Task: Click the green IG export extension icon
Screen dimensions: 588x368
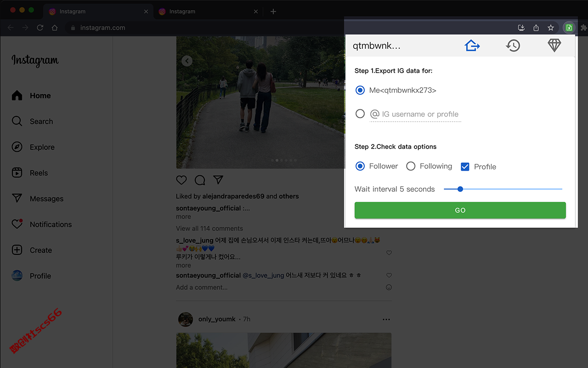Action: [569, 28]
